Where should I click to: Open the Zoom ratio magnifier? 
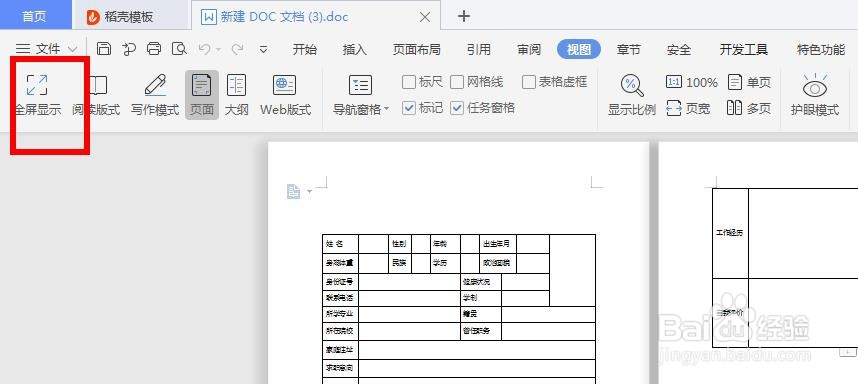click(x=631, y=86)
